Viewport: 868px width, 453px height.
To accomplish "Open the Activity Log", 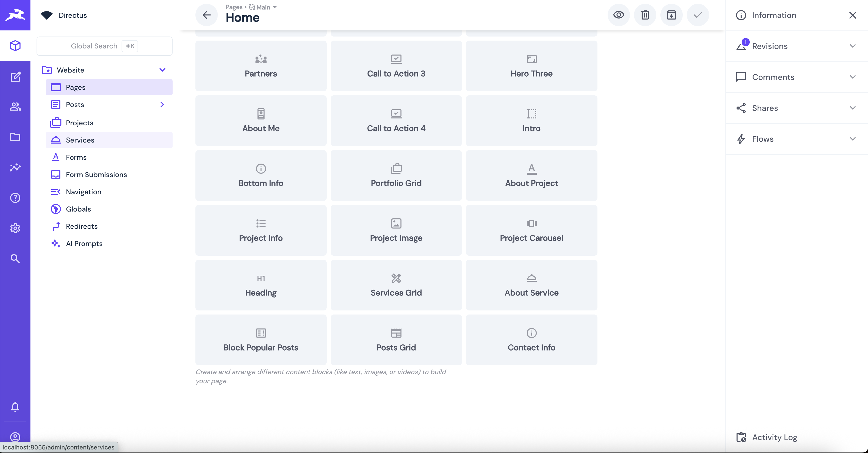I will click(774, 437).
